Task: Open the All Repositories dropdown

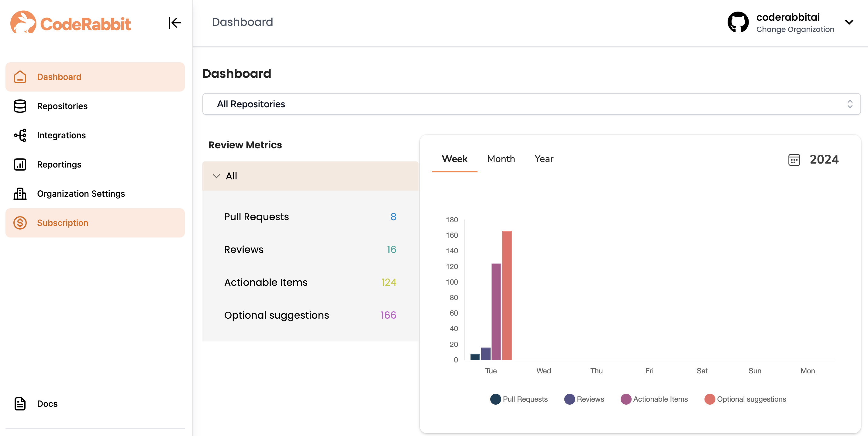Action: click(x=531, y=104)
